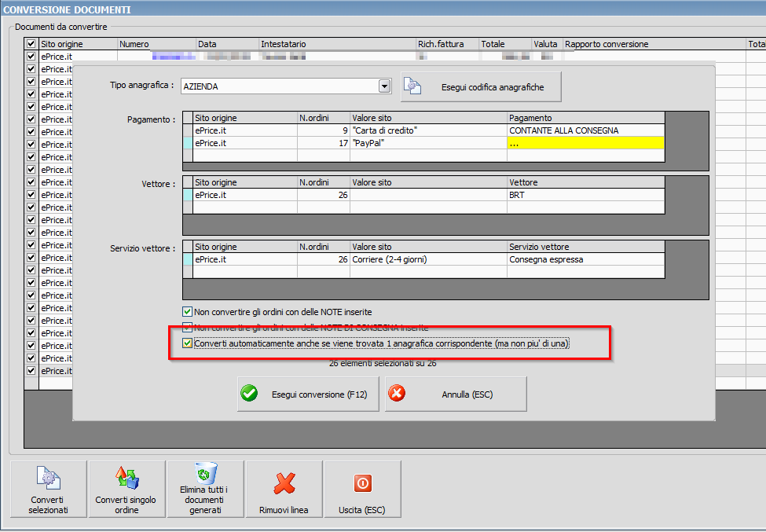
Task: Click the Esegui codifica anagrafiche button
Action: 481,87
